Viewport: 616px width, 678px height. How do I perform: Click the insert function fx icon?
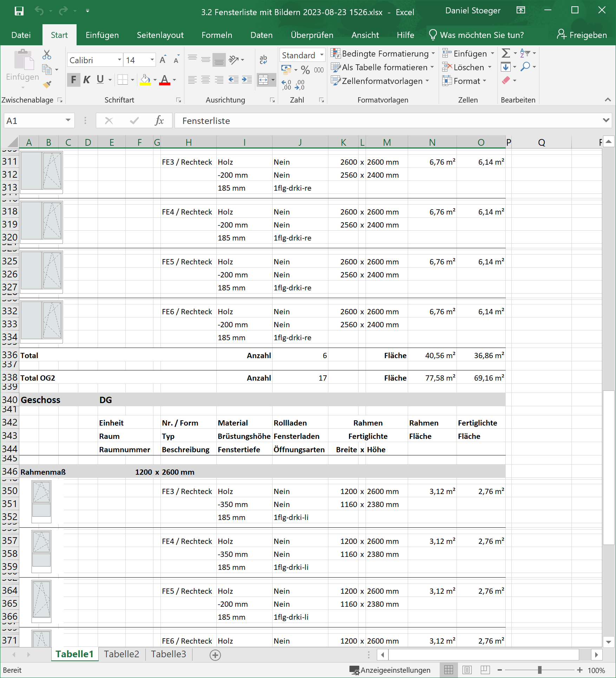[x=159, y=121]
